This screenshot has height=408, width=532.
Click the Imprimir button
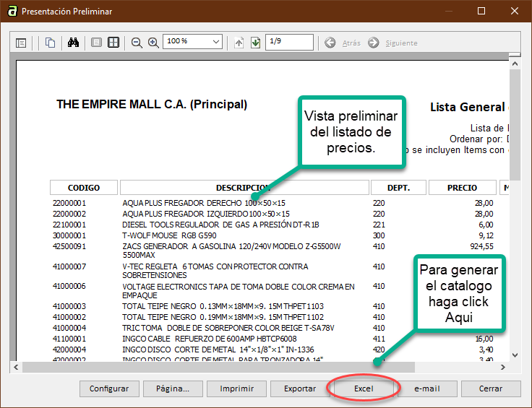(236, 389)
